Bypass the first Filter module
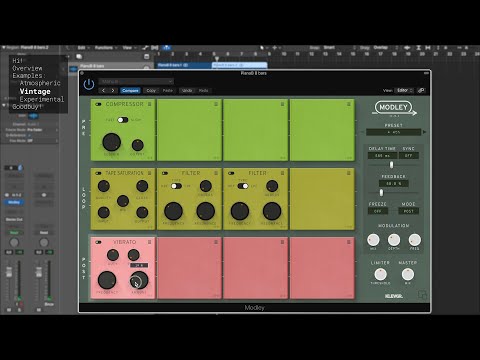This screenshot has height=360, width=480. [165, 173]
